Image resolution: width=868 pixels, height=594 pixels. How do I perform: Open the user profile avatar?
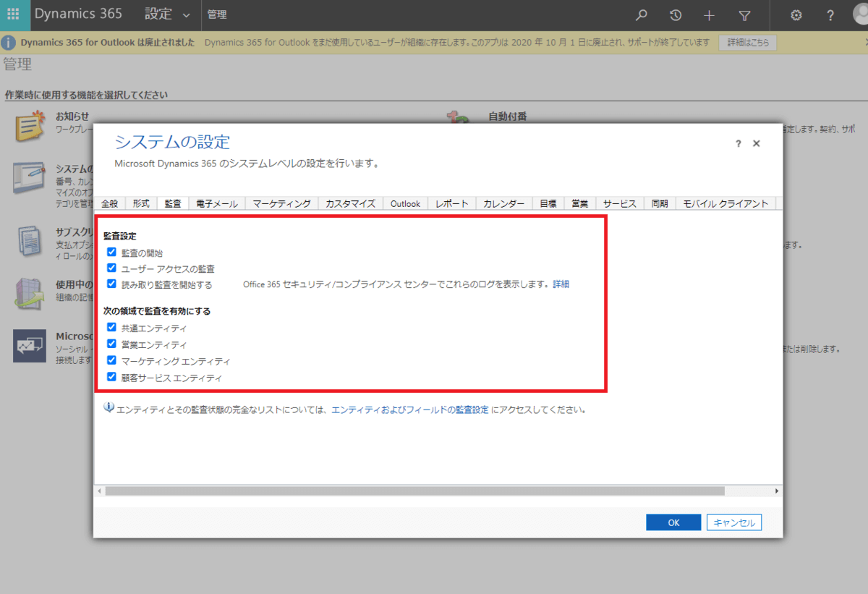(860, 15)
